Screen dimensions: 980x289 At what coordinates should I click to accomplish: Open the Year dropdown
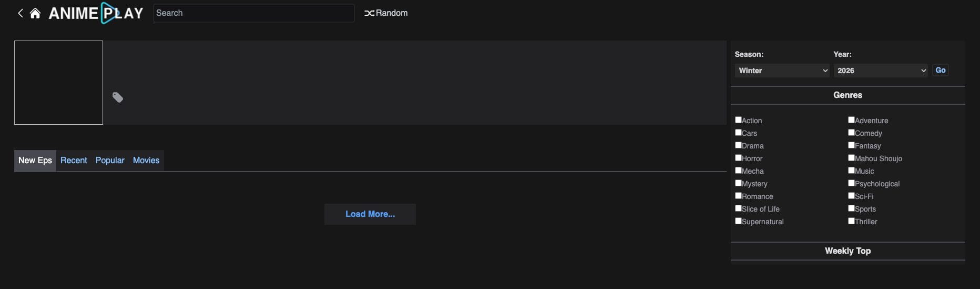[x=881, y=71]
